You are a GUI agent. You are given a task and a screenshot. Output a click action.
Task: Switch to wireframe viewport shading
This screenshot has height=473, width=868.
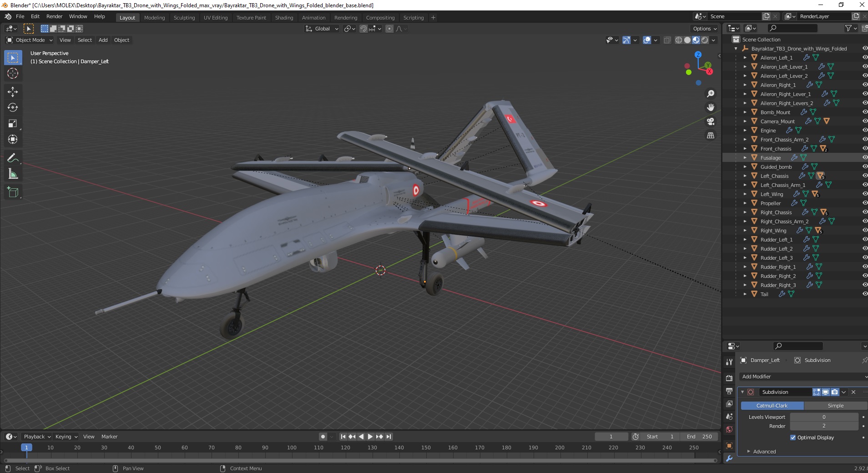point(679,40)
